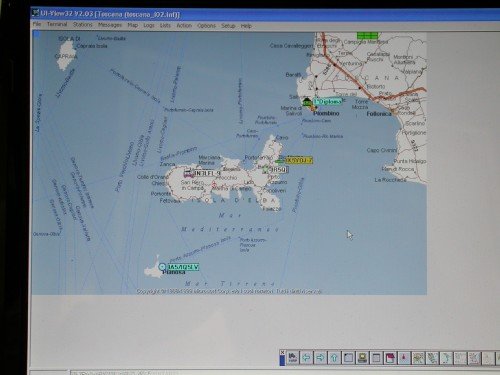The height and width of the screenshot is (375, 500).
Task: Click the IN3LFI-9 station icon on Elba
Action: (x=189, y=173)
